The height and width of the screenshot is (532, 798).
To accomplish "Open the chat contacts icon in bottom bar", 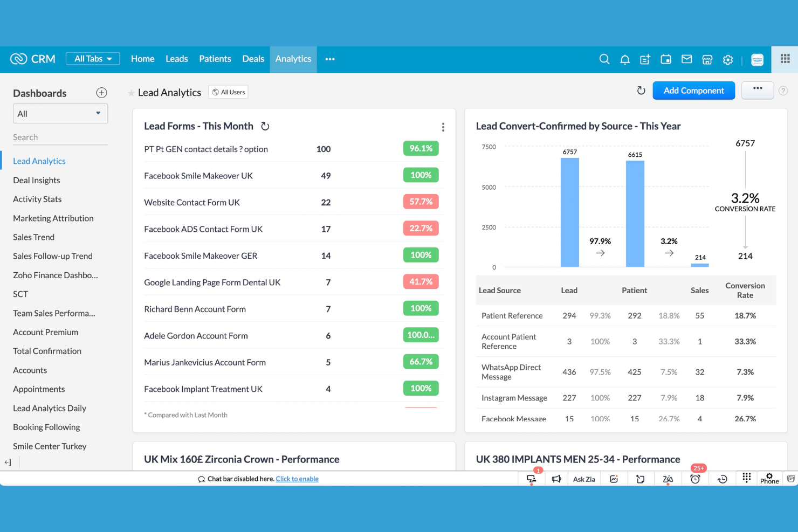I will click(x=532, y=479).
